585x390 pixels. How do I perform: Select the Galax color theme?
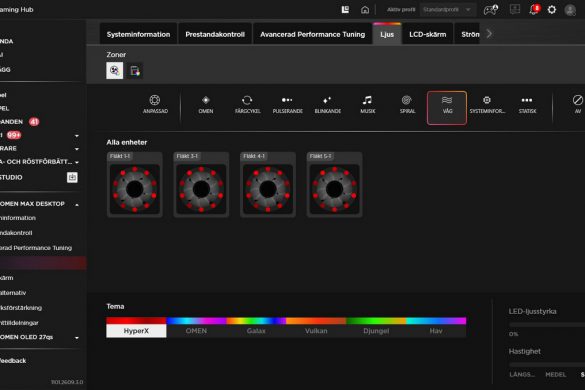coord(256,327)
